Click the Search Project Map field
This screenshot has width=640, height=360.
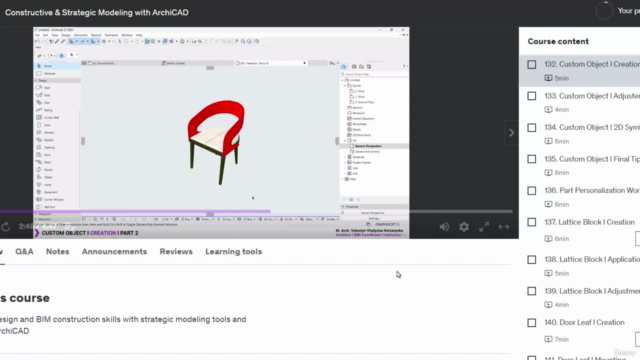point(374,74)
